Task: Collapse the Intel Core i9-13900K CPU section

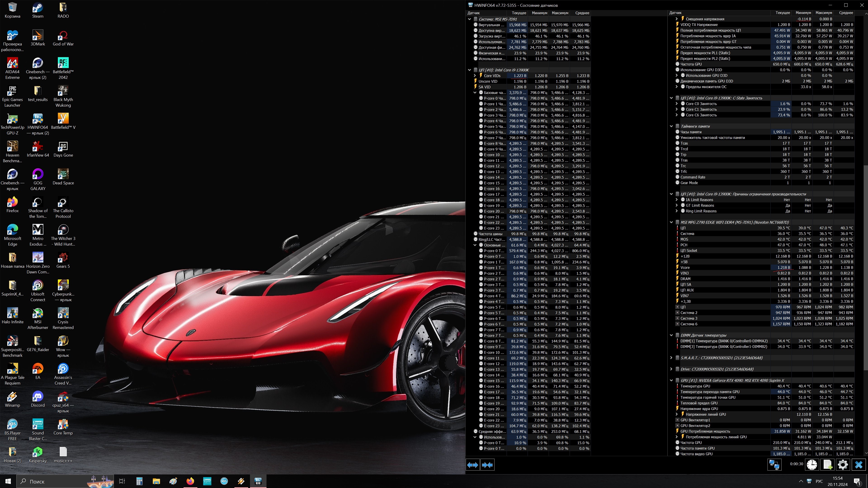Action: [x=469, y=70]
